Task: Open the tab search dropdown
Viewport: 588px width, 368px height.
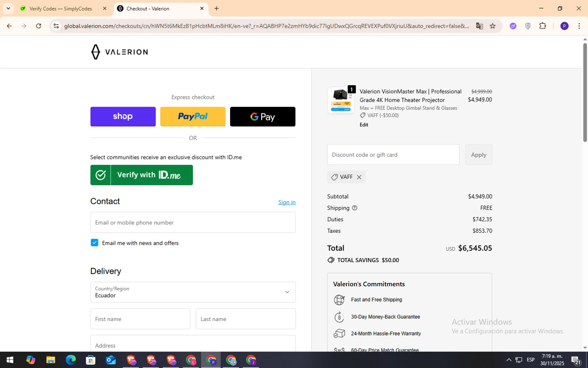Action: pyautogui.click(x=8, y=9)
